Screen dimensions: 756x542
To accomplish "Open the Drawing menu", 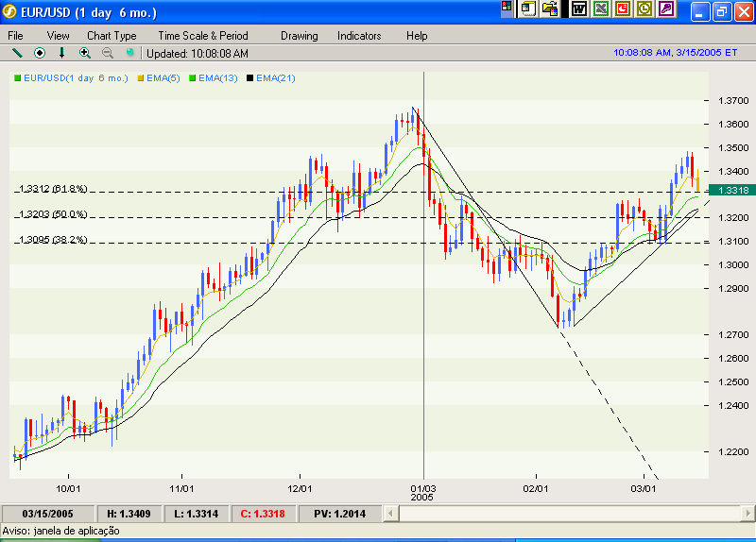I will [299, 35].
